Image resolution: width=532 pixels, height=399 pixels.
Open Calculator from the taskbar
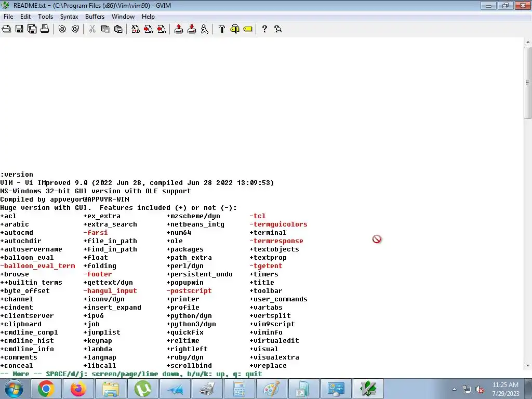(x=239, y=389)
